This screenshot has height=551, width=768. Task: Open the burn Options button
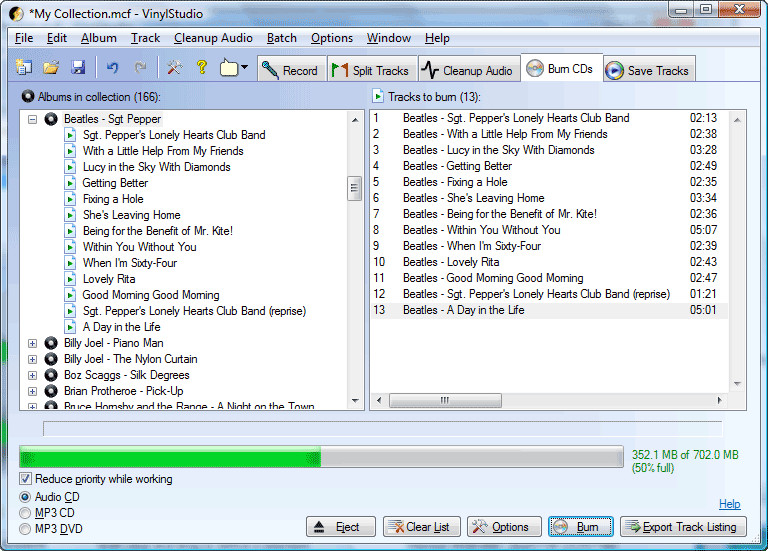click(504, 527)
